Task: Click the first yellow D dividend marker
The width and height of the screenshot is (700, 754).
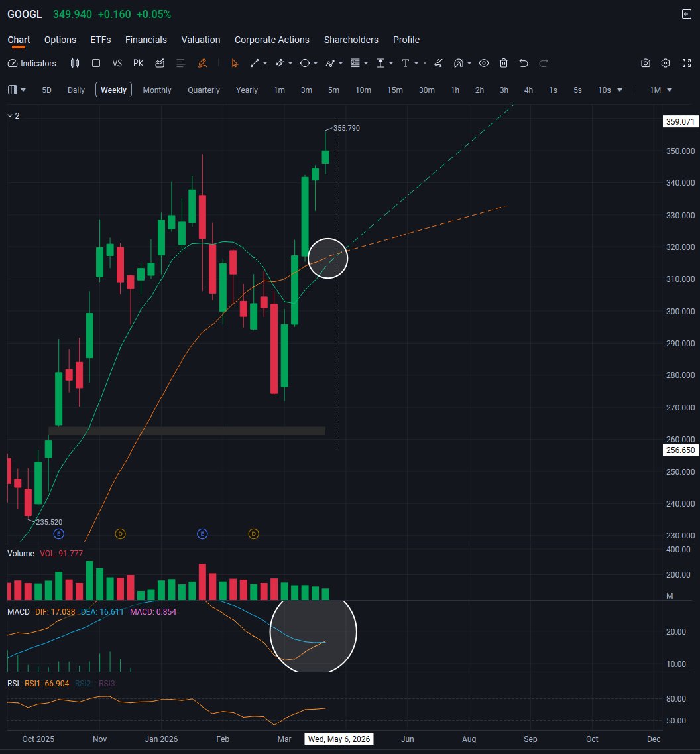Action: 120,534
